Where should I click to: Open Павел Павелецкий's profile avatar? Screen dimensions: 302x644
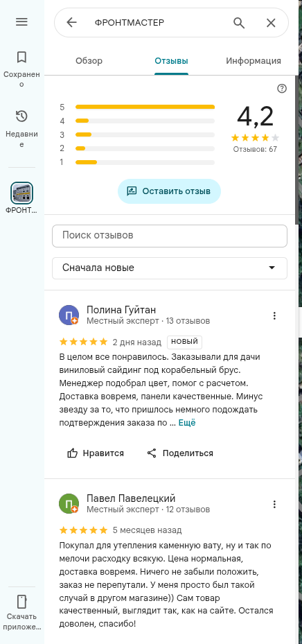69,503
